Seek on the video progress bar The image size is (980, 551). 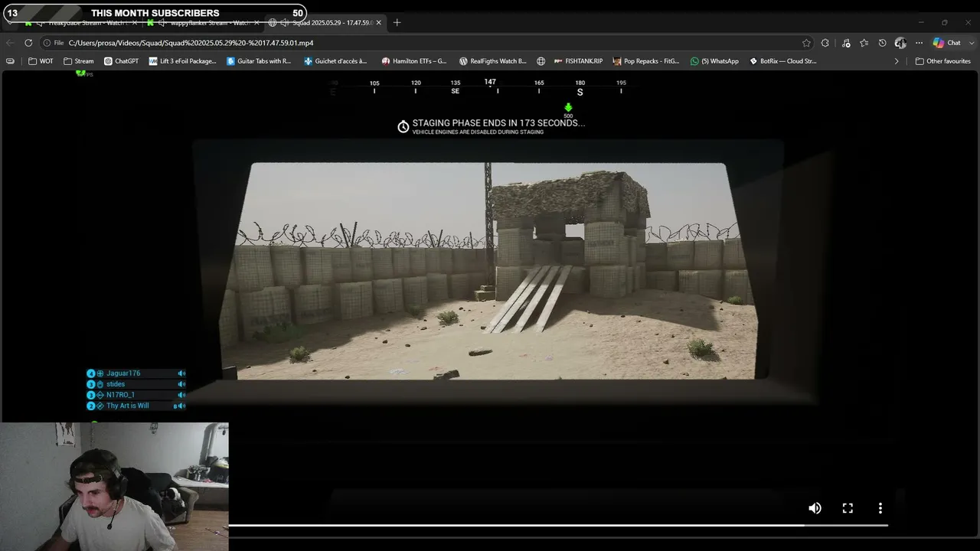(558, 525)
